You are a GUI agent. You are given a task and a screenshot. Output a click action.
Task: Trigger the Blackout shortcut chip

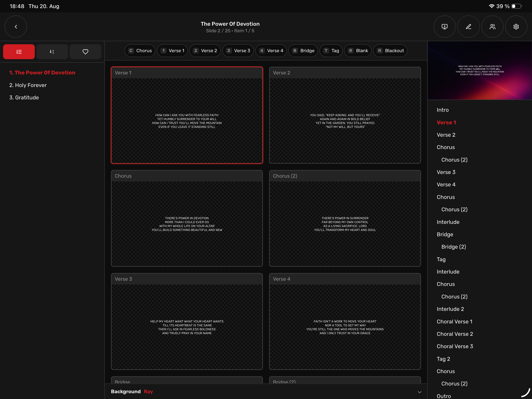[390, 51]
